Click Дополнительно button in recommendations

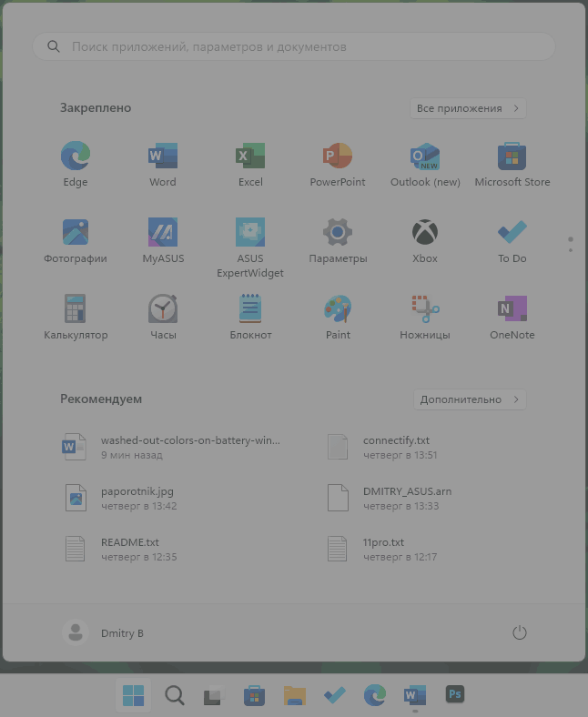tap(470, 399)
